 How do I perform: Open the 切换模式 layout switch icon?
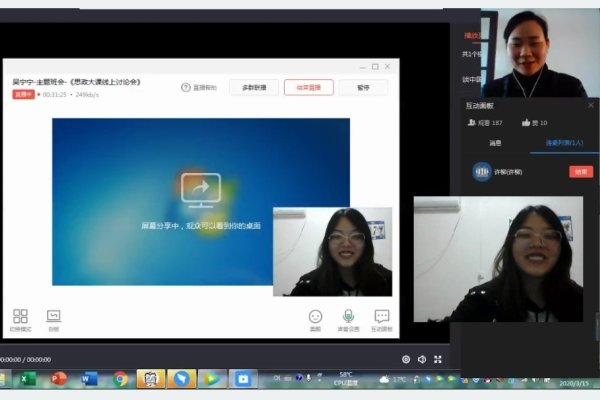coord(21,316)
